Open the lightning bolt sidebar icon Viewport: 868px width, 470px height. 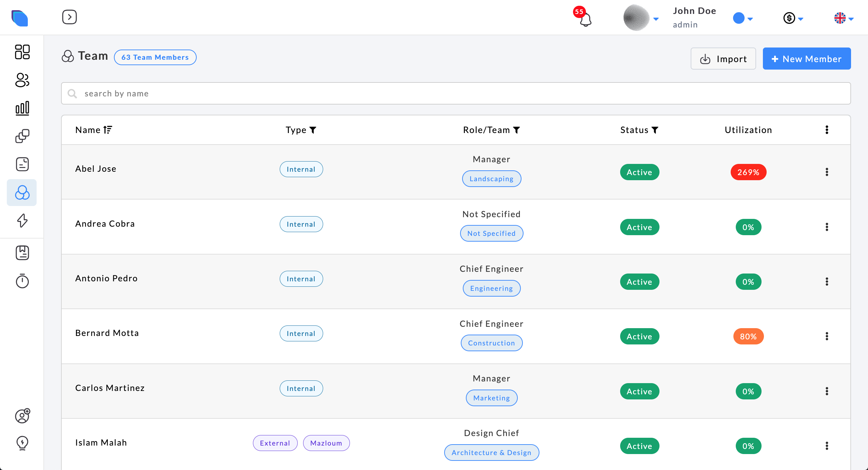(22, 221)
